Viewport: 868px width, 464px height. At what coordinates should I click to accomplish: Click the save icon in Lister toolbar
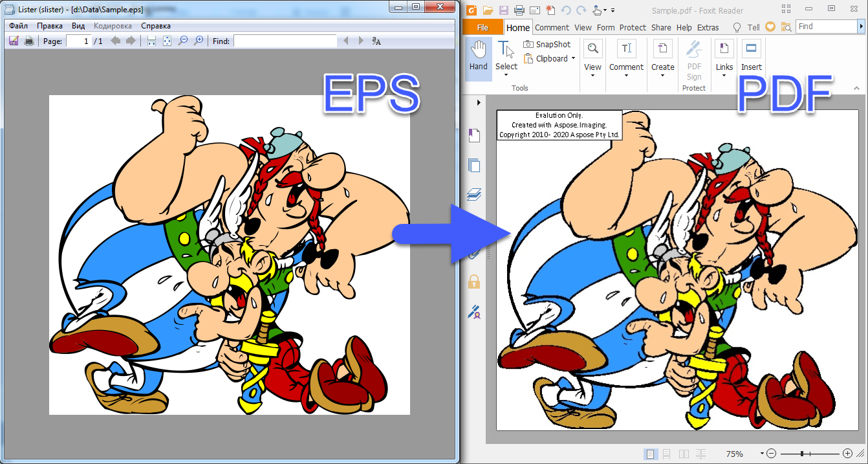14,41
